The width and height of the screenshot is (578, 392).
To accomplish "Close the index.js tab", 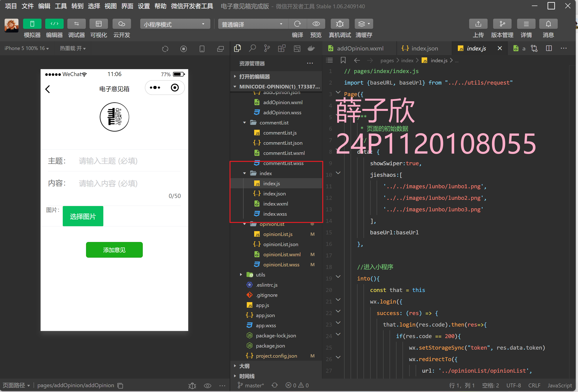I will pyautogui.click(x=500, y=48).
